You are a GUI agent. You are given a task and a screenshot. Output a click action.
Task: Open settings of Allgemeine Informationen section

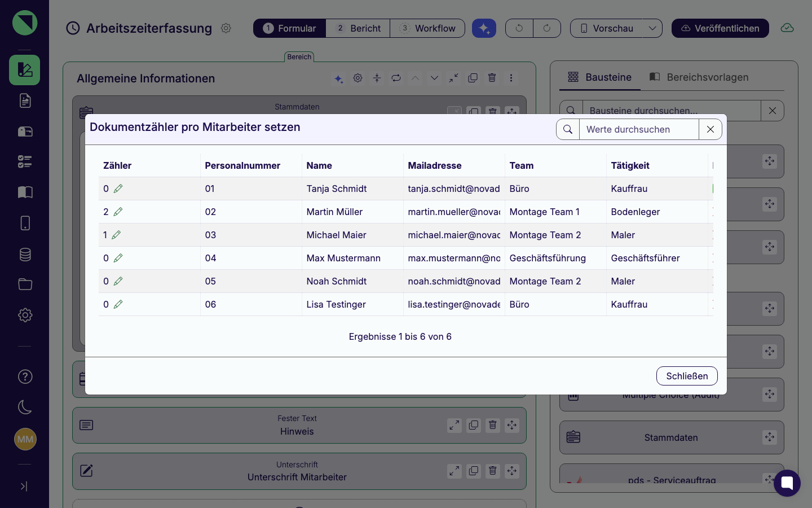[358, 78]
